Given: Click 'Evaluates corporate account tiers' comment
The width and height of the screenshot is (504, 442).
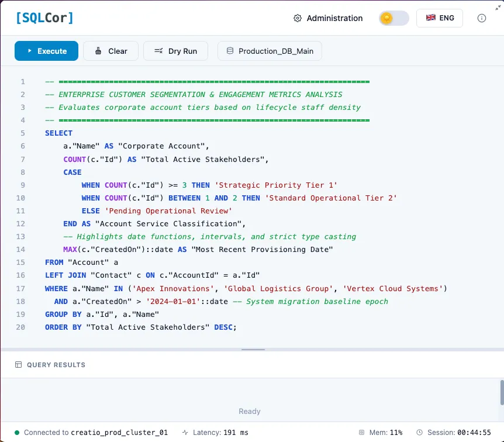Looking at the screenshot, I should (x=203, y=108).
